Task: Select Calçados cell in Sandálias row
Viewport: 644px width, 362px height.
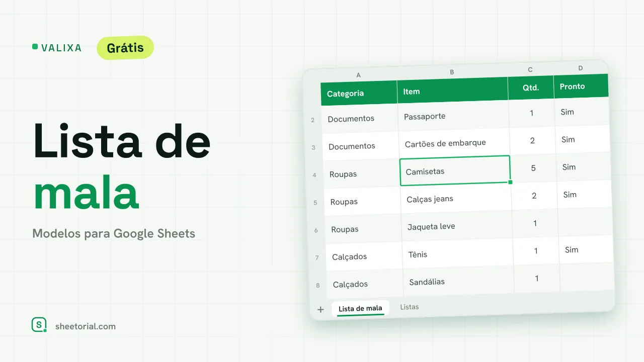Action: (365, 284)
